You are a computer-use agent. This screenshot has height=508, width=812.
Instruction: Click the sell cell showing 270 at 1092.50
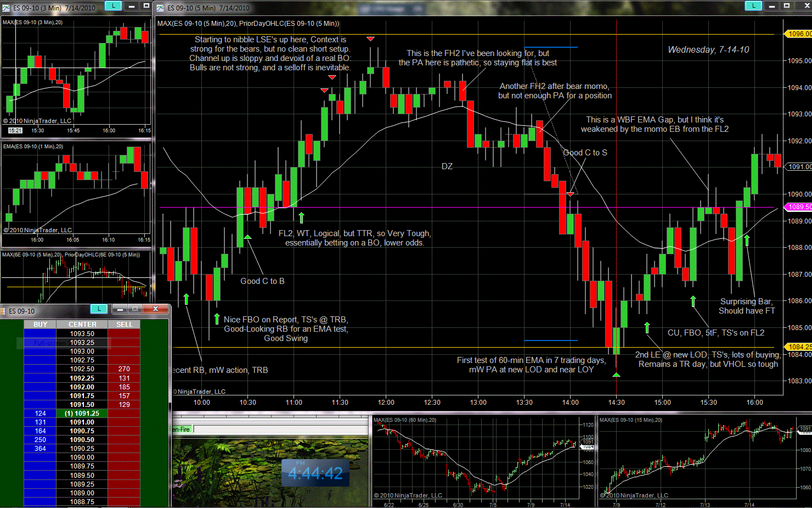point(125,370)
